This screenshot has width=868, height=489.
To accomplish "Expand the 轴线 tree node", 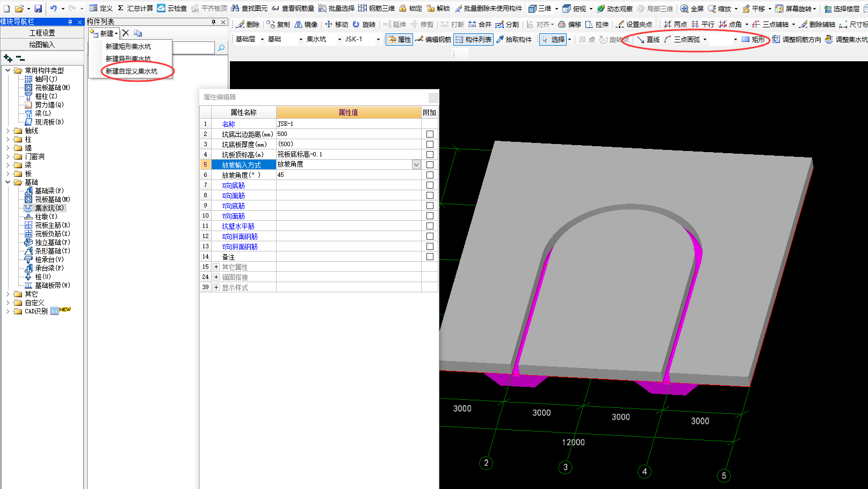I will tap(8, 131).
